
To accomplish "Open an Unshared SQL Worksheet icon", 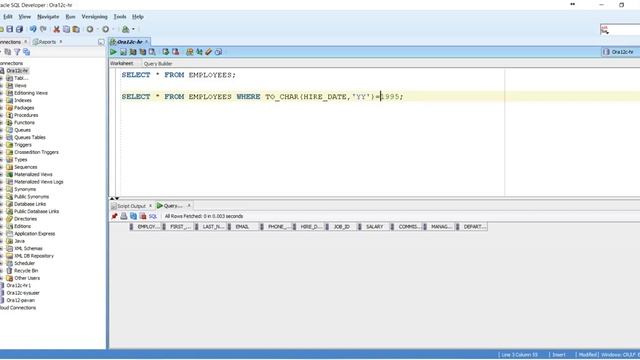I will [x=189, y=52].
